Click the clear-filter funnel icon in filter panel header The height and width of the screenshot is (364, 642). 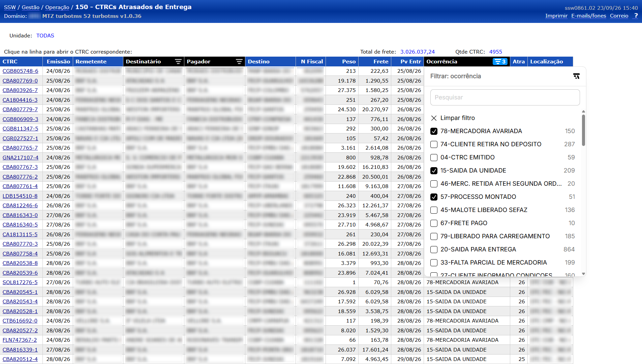(x=576, y=76)
